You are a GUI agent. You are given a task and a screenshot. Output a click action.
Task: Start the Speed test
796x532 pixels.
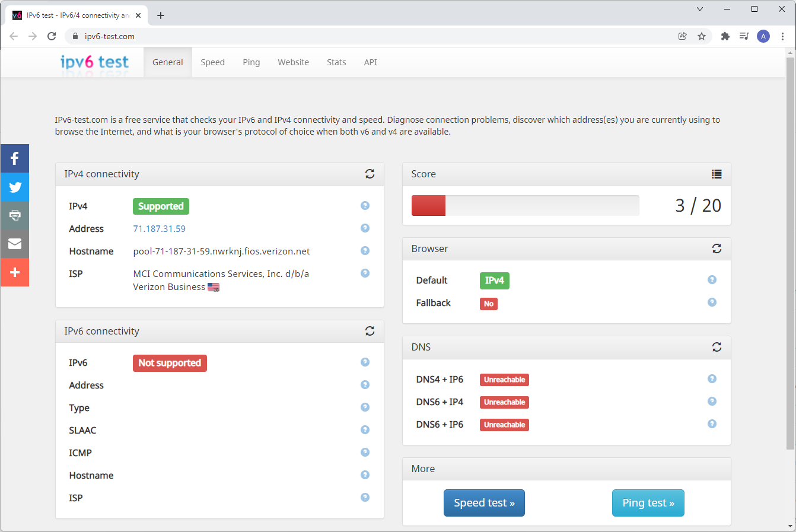(484, 502)
